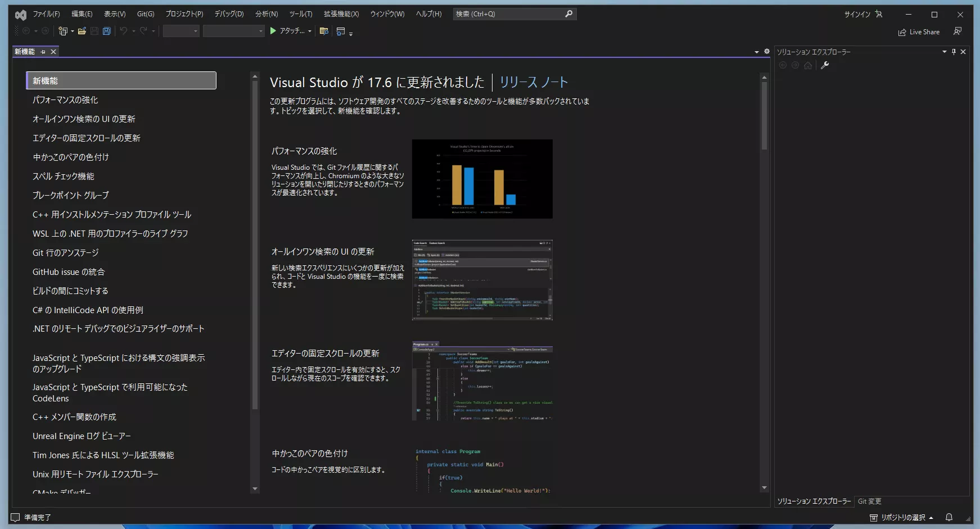The height and width of the screenshot is (529, 980).
Task: Open the デバッグ(D) menu
Action: (x=229, y=14)
